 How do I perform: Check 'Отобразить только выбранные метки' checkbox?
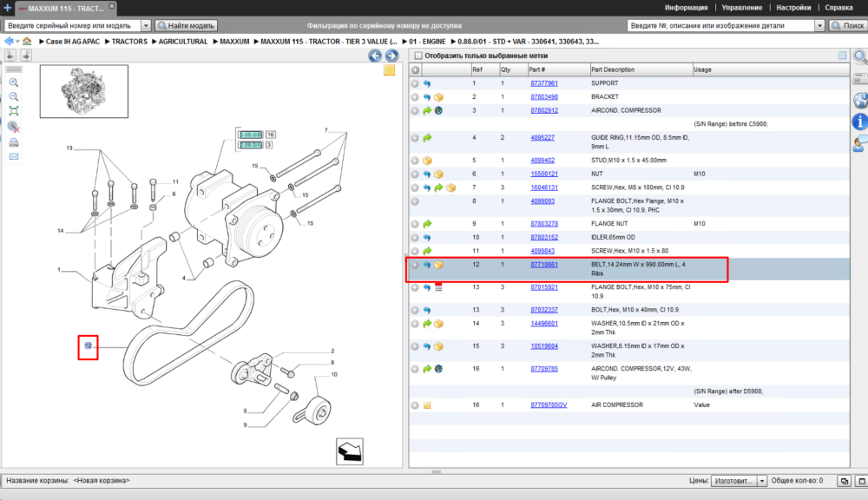pyautogui.click(x=418, y=56)
